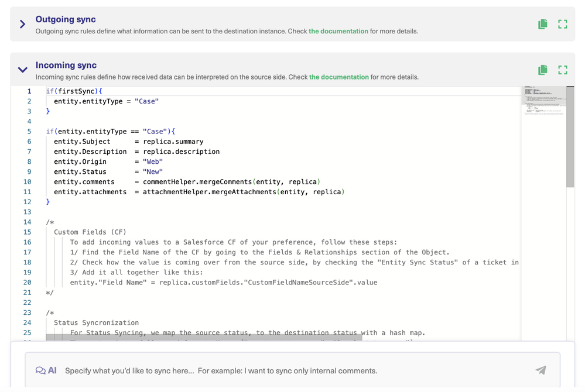Click the text if(firstSync){

tap(74, 91)
